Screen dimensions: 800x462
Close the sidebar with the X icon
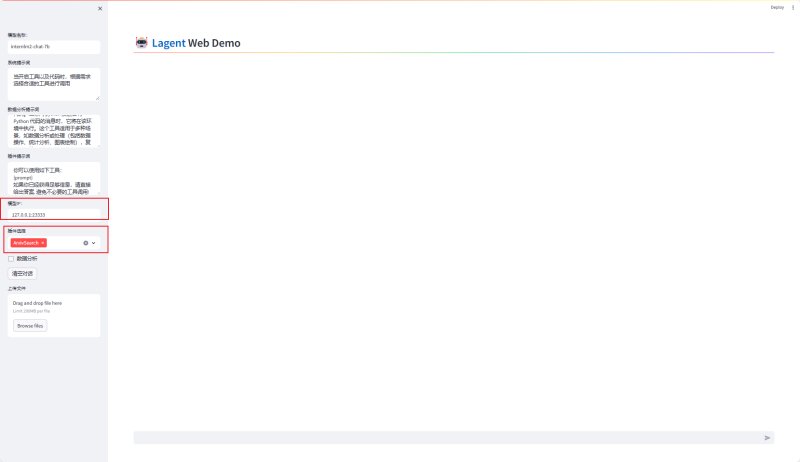[x=100, y=9]
